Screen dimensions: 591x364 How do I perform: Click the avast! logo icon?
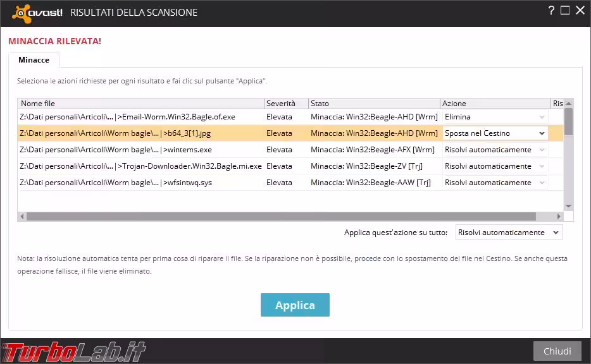(22, 13)
